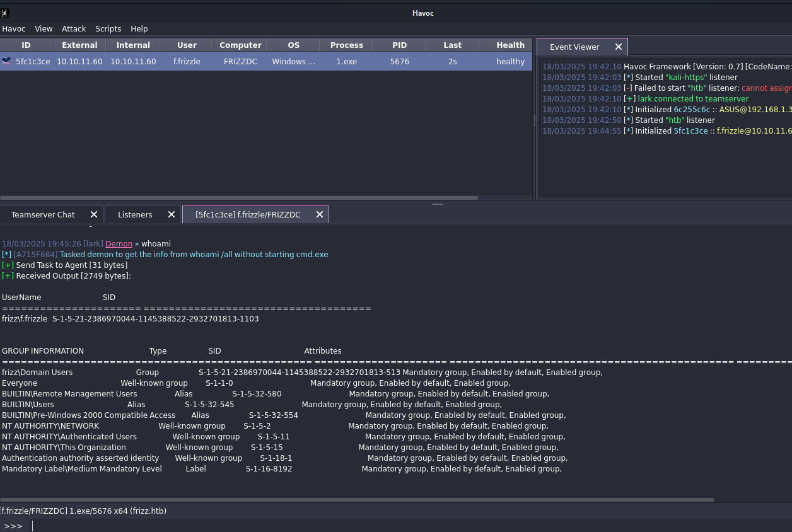Image resolution: width=792 pixels, height=532 pixels.
Task: Sort sessions by Computer column header
Action: (x=240, y=45)
